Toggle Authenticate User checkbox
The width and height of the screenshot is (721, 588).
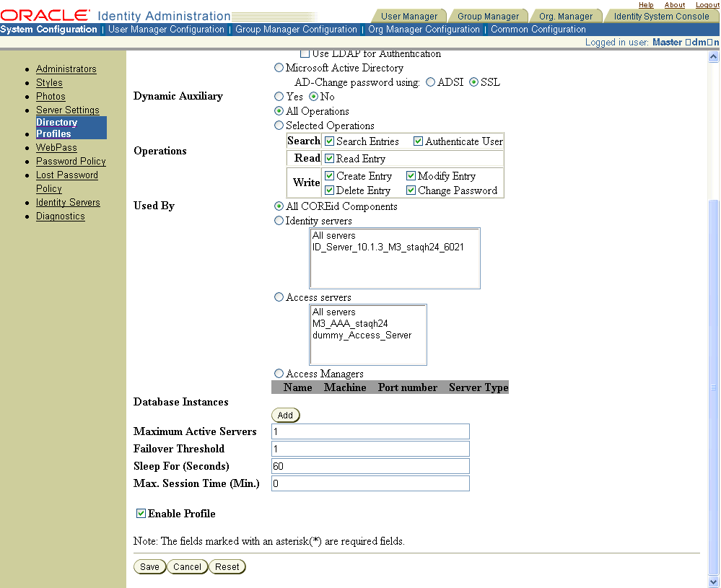click(x=418, y=141)
